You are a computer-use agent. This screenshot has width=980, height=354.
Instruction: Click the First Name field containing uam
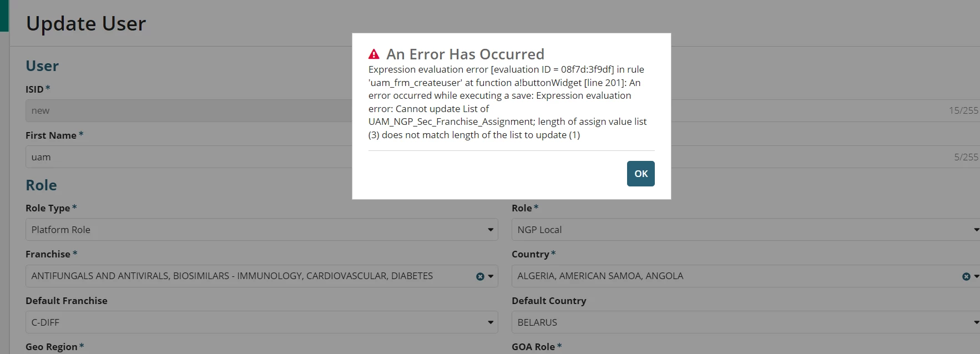189,157
